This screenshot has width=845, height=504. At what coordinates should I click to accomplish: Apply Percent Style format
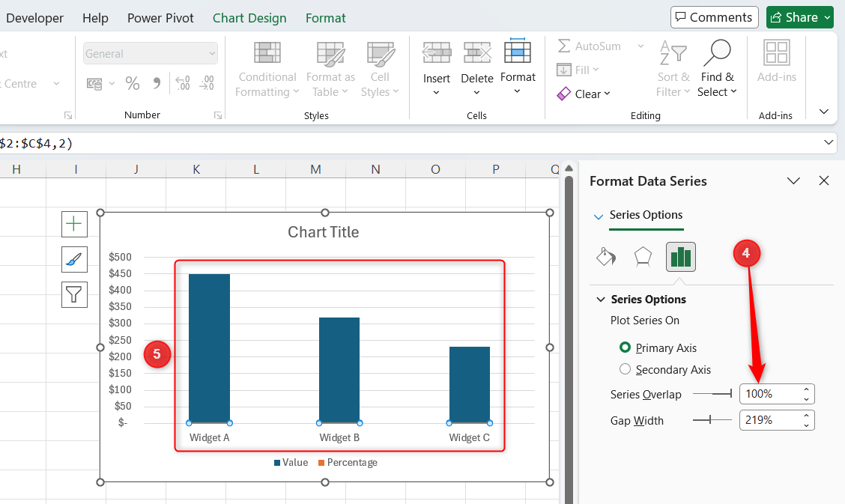coord(132,83)
